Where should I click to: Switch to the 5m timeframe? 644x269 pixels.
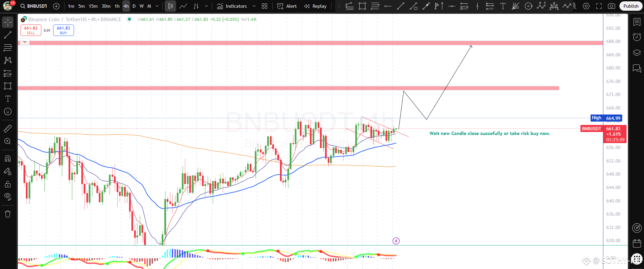[x=82, y=6]
